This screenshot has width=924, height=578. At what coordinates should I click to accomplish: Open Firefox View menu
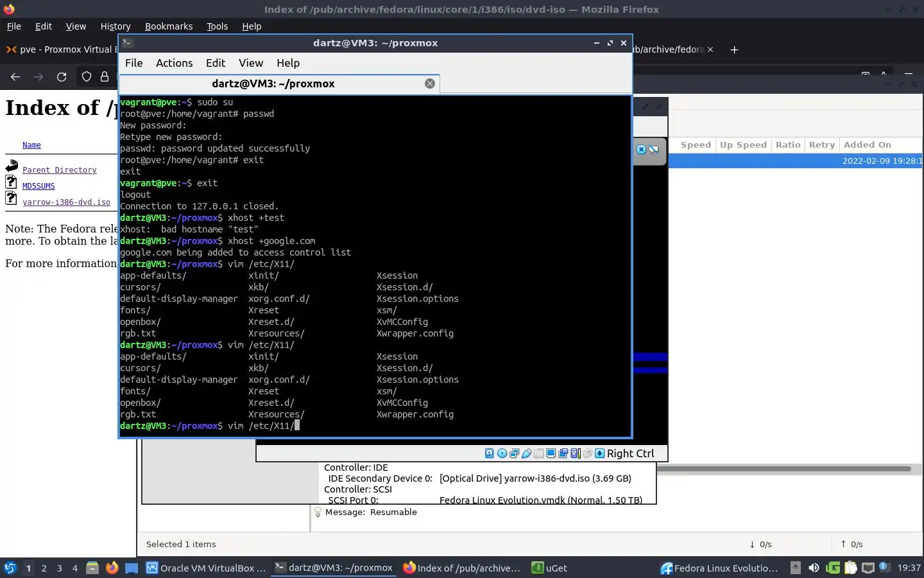(76, 26)
